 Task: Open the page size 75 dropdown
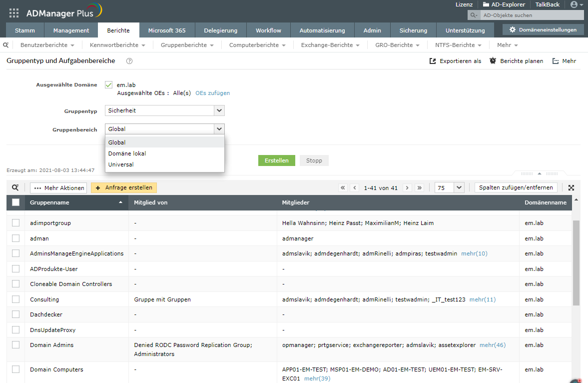[449, 187]
